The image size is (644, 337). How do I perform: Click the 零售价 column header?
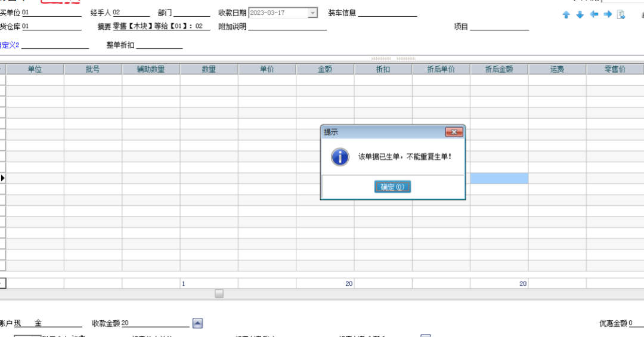(615, 69)
